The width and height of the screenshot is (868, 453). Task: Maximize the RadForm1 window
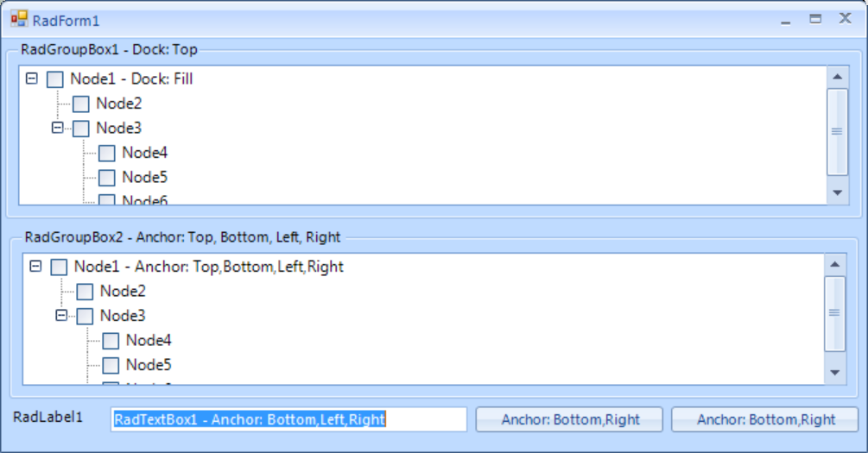(x=815, y=19)
